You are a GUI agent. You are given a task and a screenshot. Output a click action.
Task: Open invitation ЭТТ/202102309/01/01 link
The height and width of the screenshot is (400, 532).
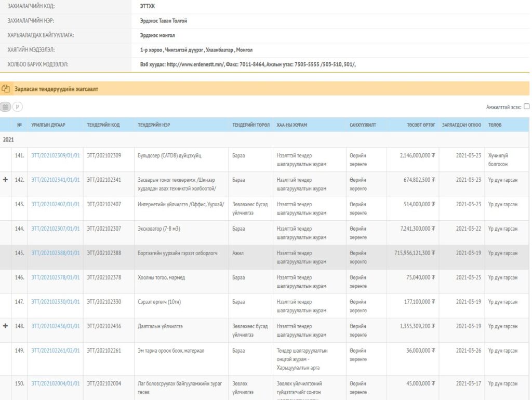click(56, 155)
